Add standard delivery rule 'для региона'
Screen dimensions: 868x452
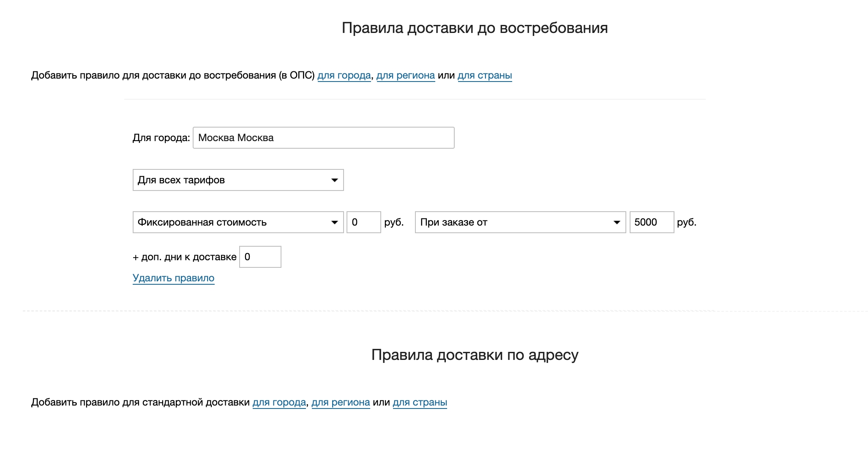tap(341, 403)
